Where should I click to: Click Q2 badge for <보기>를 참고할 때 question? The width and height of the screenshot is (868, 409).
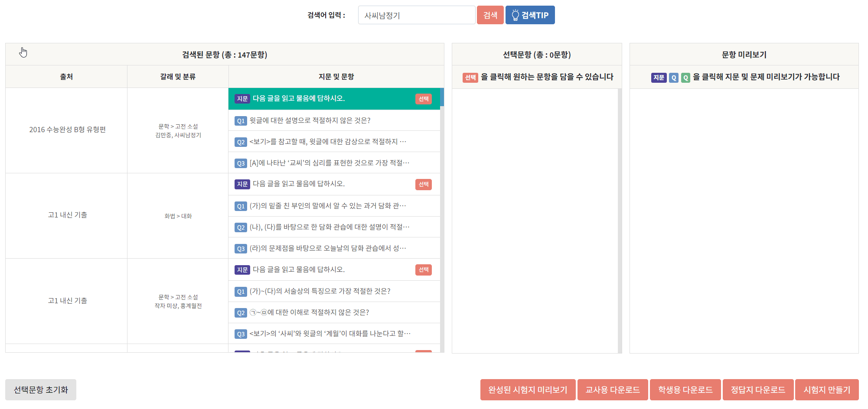241,142
